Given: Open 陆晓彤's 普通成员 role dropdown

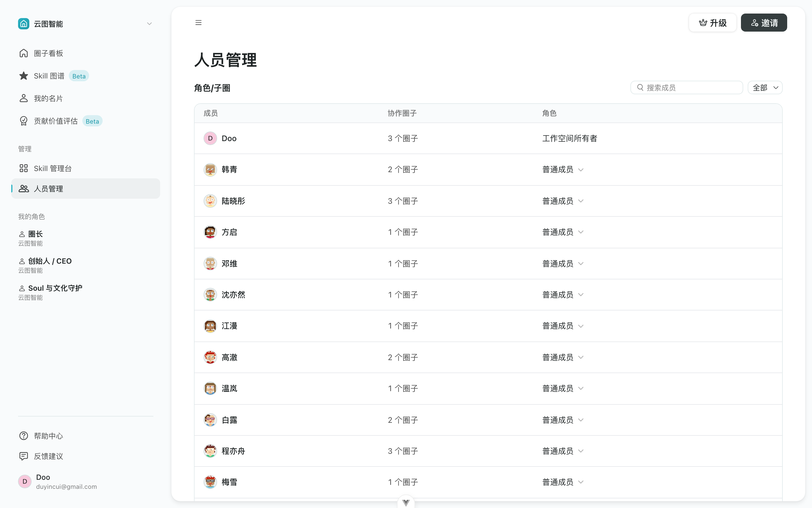Looking at the screenshot, I should pos(563,201).
